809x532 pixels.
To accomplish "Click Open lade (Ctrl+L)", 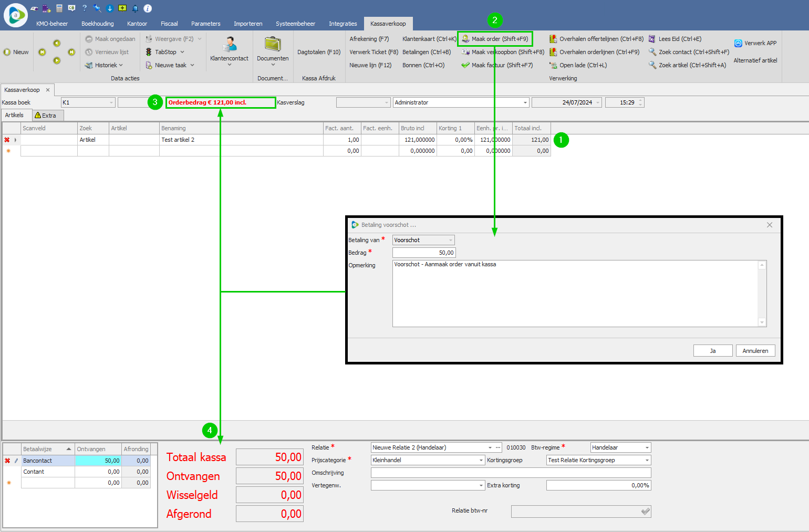I will pyautogui.click(x=578, y=65).
